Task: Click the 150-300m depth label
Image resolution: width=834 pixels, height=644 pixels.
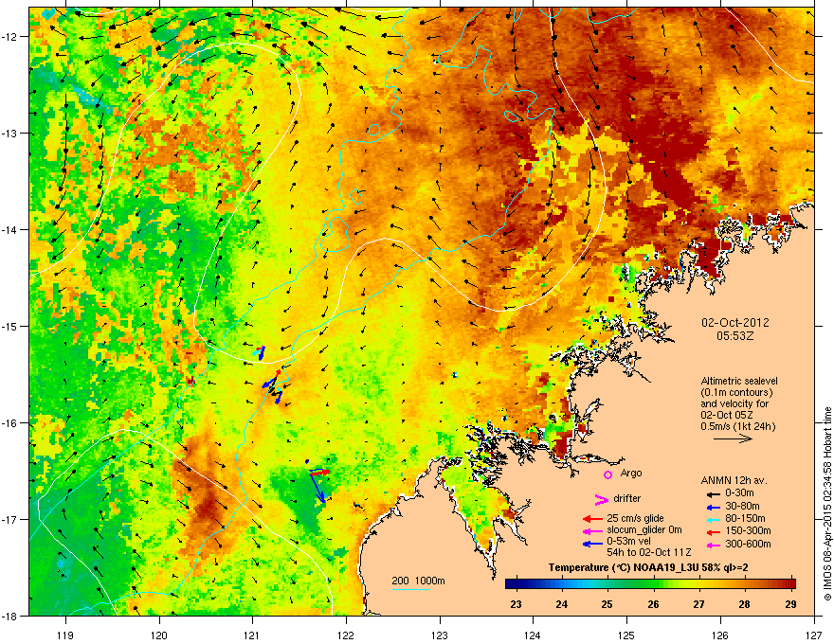Action: (748, 530)
